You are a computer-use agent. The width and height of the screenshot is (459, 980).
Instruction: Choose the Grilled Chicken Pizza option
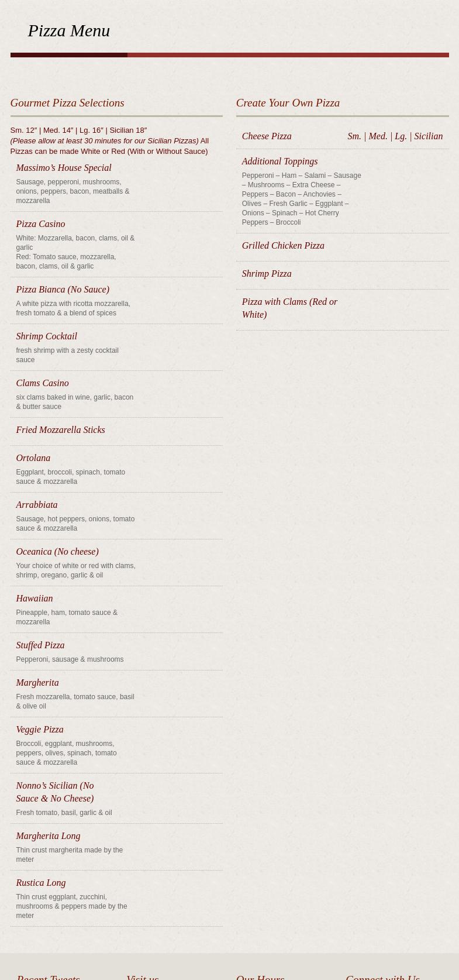(282, 246)
